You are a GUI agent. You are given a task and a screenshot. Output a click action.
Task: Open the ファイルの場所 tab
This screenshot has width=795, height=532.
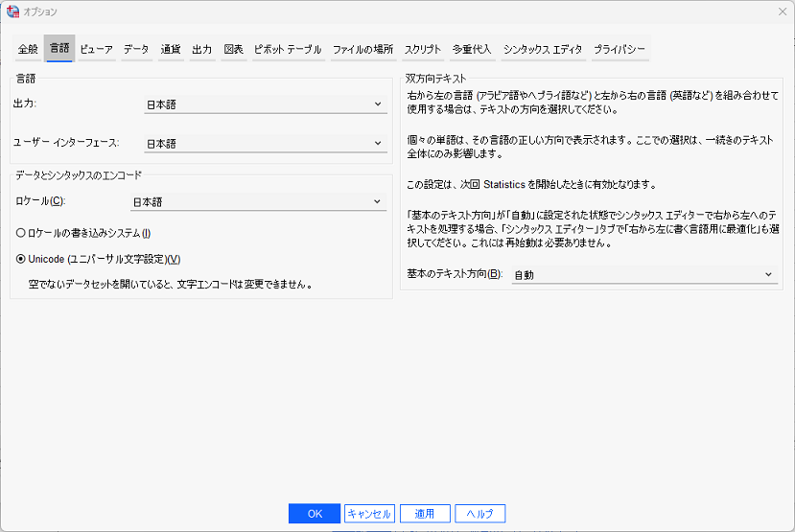362,49
